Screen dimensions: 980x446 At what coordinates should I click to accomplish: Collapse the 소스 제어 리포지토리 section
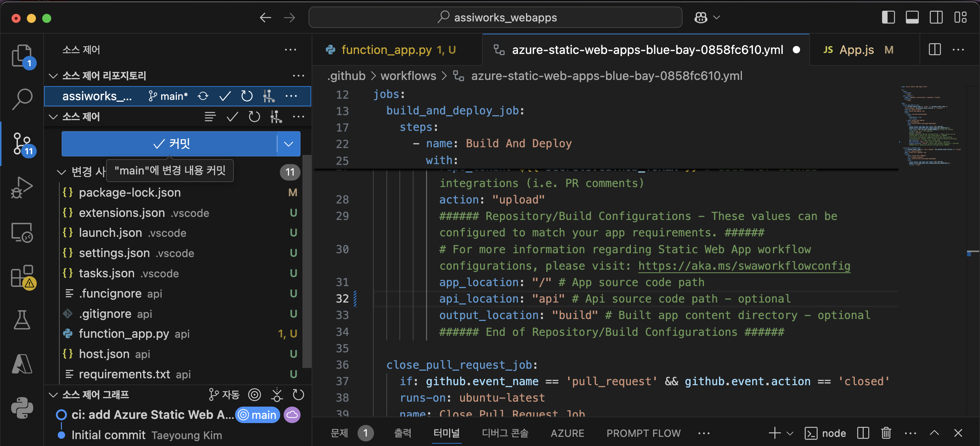coord(54,76)
